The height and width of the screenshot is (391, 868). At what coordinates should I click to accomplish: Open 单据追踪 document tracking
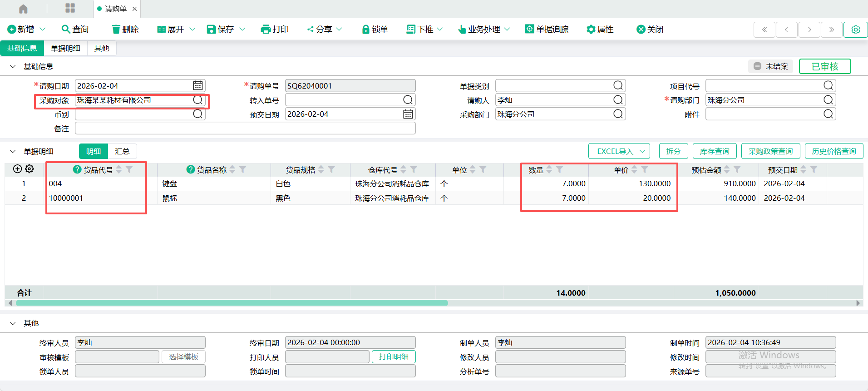click(x=547, y=30)
